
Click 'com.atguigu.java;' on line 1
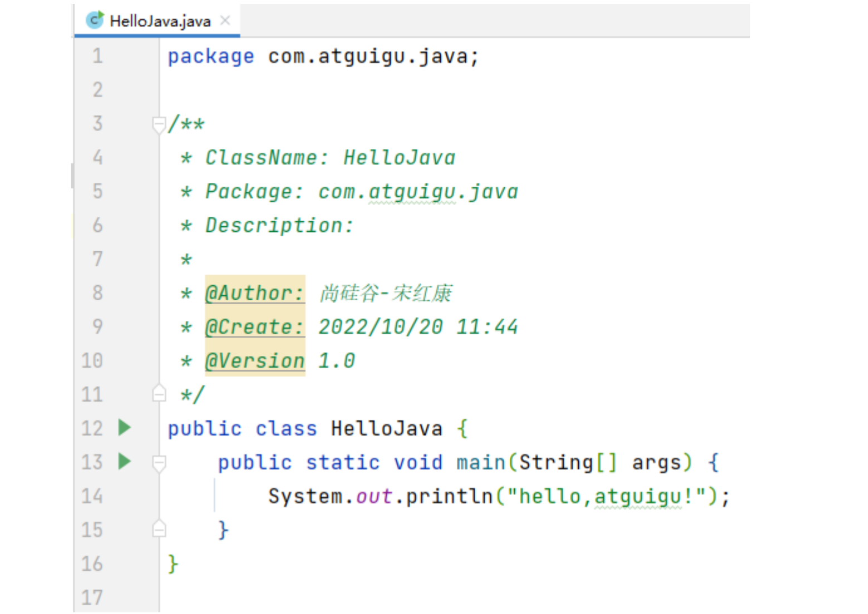click(373, 57)
